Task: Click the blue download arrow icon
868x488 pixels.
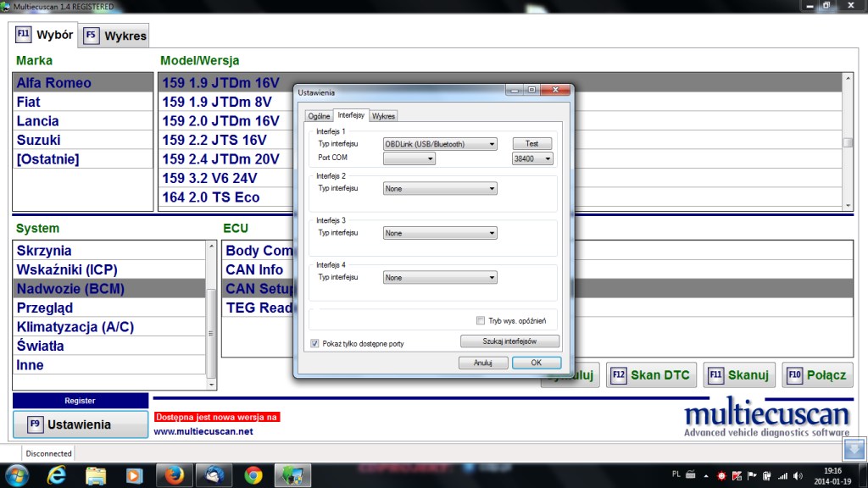Action: pos(854,449)
